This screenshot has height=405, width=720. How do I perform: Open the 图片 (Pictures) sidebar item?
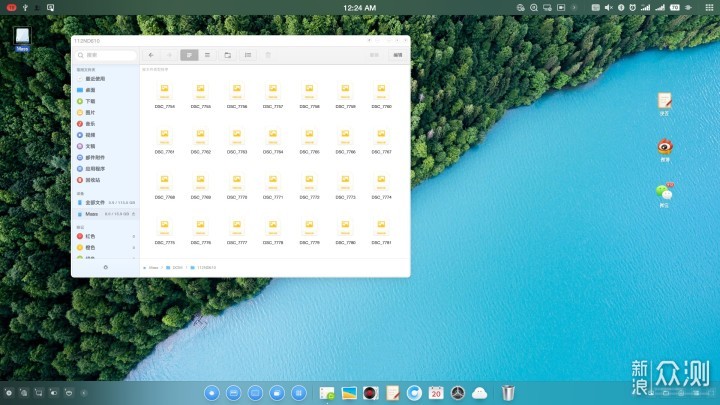90,112
